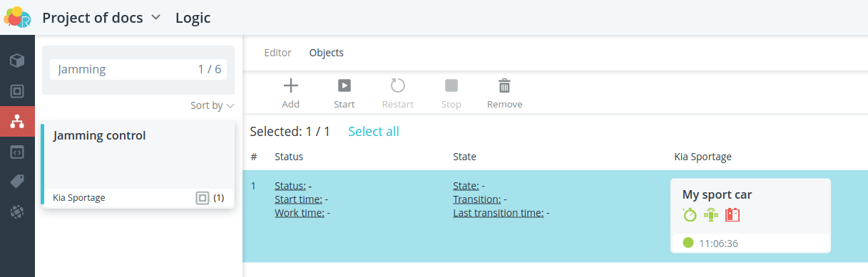Image resolution: width=868 pixels, height=277 pixels.
Task: Open the Sort by dropdown
Action: point(213,105)
